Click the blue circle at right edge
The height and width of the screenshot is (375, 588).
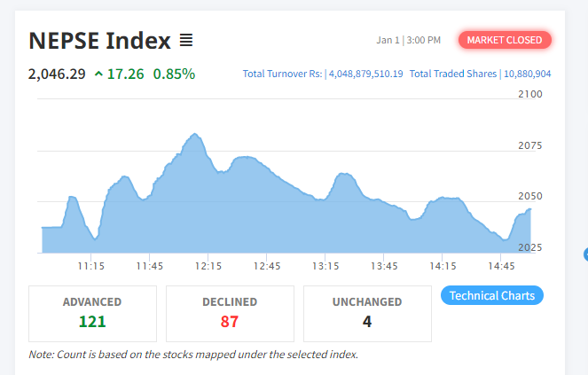point(585,254)
